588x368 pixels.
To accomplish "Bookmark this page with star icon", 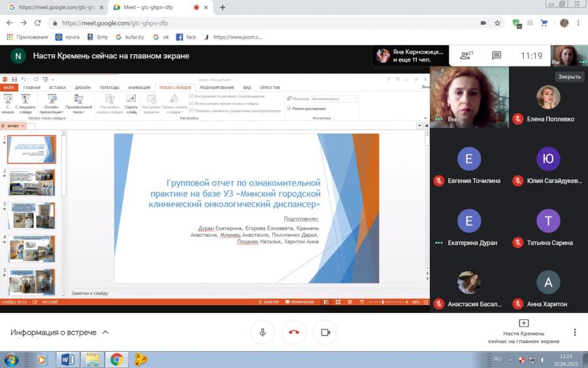I will pos(497,23).
